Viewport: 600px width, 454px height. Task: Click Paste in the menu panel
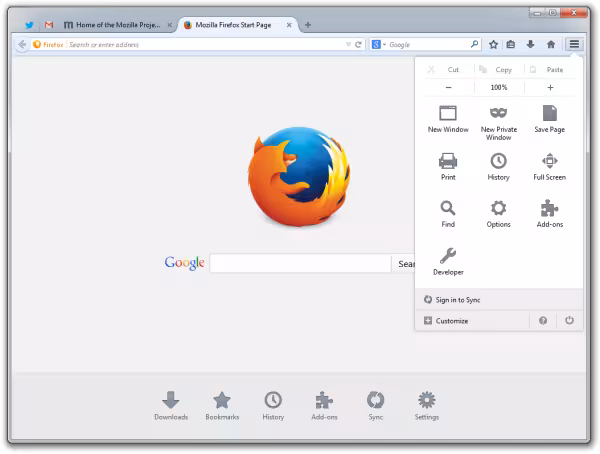coord(550,70)
